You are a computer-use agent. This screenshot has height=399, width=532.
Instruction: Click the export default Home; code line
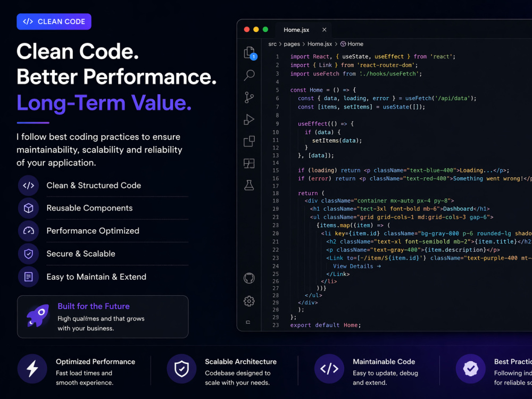(326, 325)
